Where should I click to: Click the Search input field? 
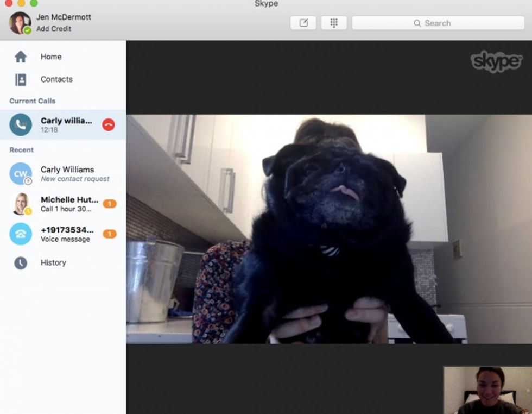point(438,23)
